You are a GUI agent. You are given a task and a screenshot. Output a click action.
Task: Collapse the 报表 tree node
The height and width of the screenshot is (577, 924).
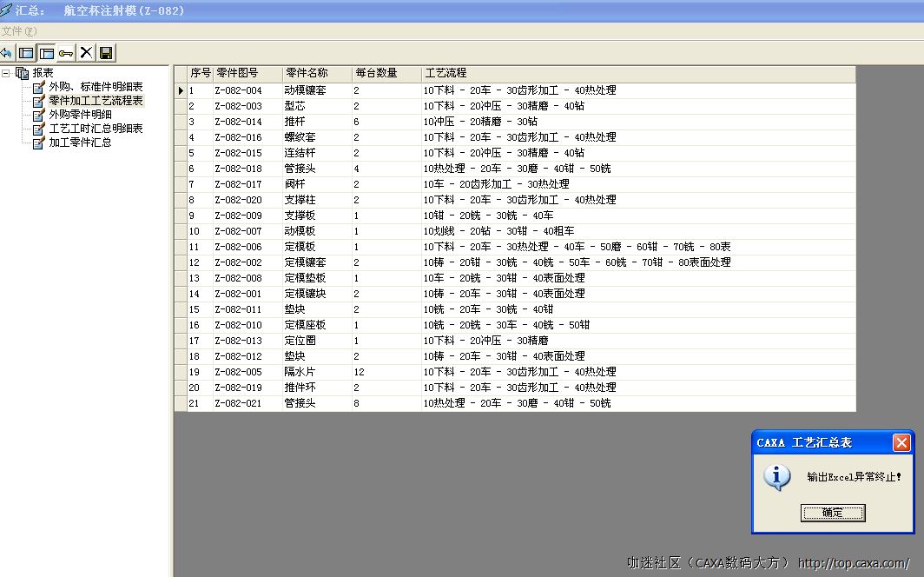7,72
